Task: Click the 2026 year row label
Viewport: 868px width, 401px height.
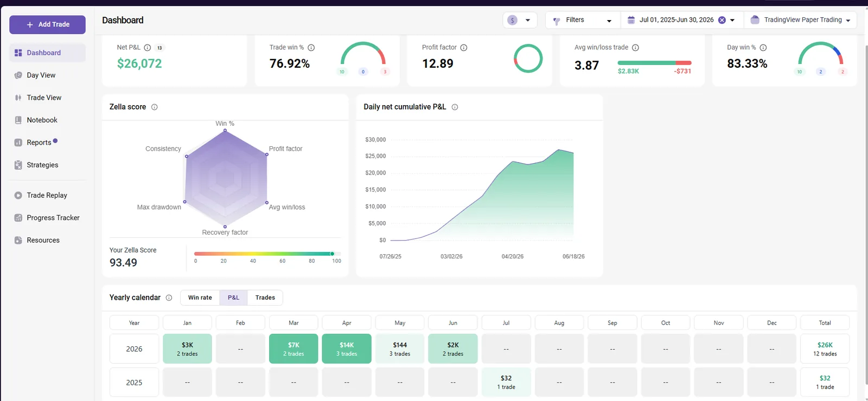Action: [134, 348]
